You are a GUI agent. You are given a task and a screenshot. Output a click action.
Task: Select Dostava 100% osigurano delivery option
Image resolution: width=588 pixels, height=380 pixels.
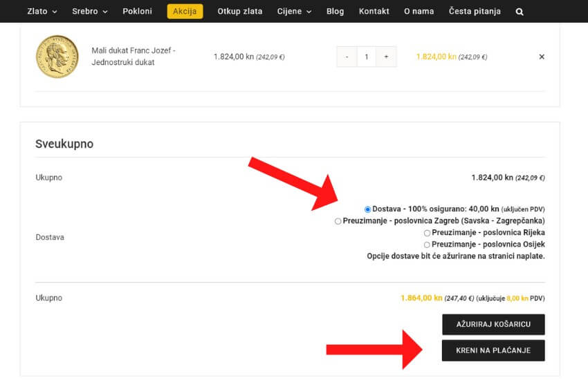coord(367,209)
